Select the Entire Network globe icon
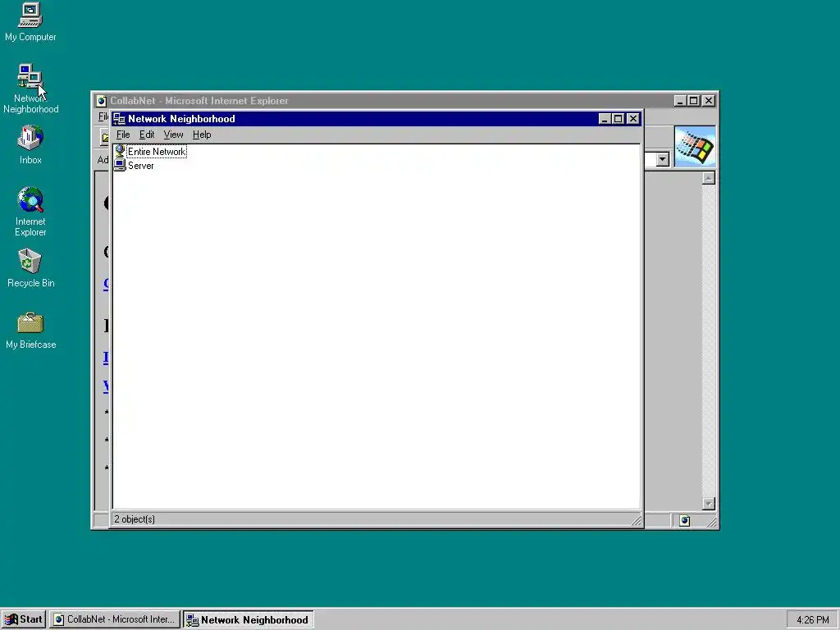 click(120, 152)
